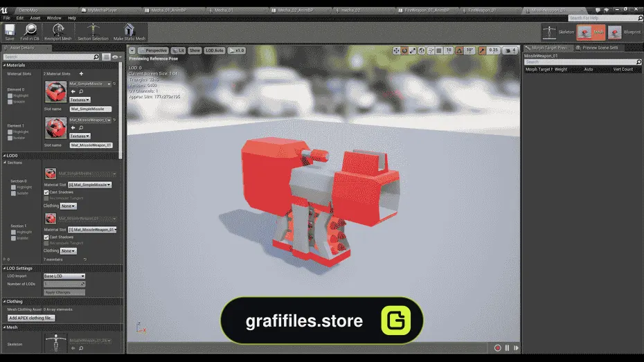The width and height of the screenshot is (644, 362).
Task: Switch to Skeleton editor mode
Action: coord(557,32)
